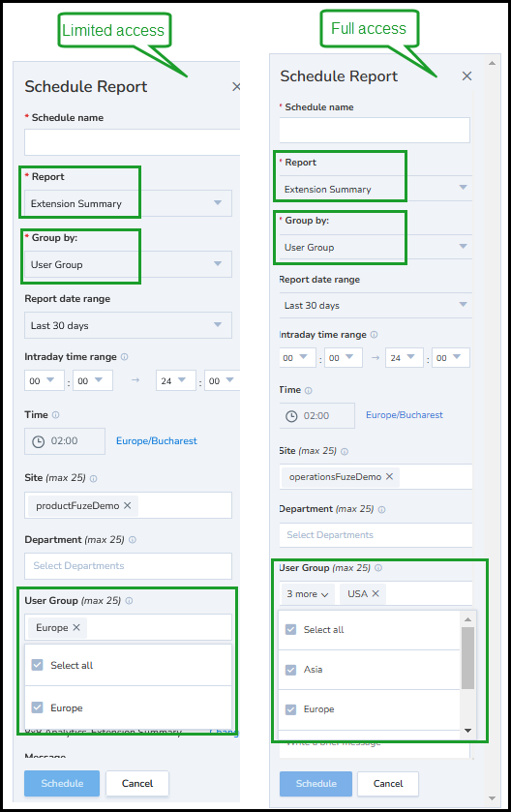511x812 pixels.
Task: Click info icon next to Department in right panel
Action: click(x=381, y=510)
